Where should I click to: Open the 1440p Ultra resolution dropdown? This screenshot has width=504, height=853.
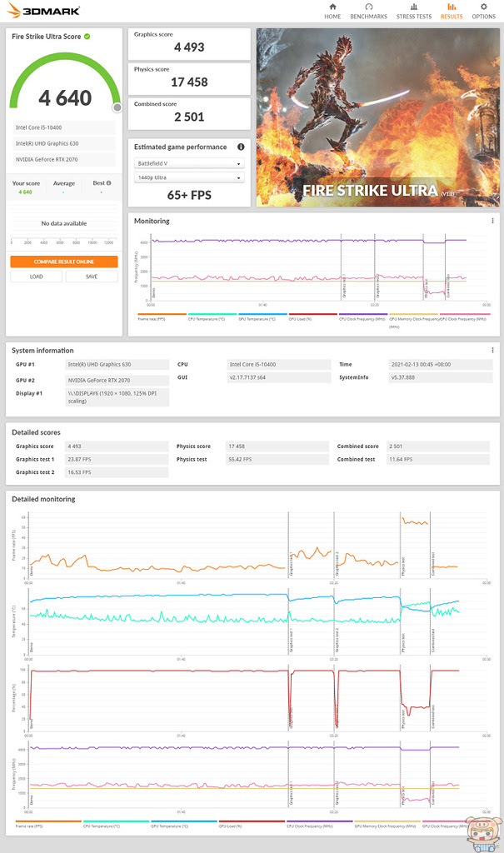(189, 177)
